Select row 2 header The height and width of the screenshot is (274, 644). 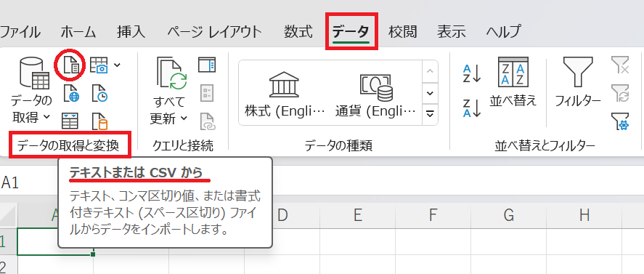[x=8, y=265]
